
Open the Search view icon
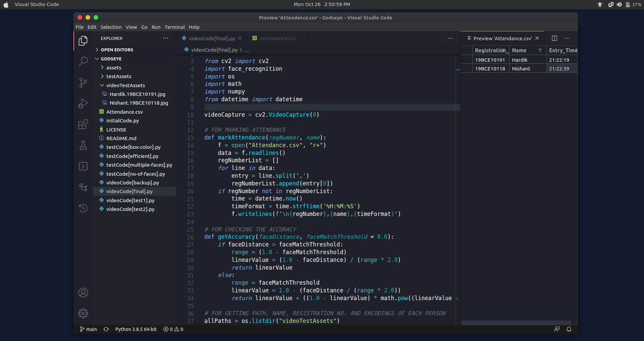point(83,61)
